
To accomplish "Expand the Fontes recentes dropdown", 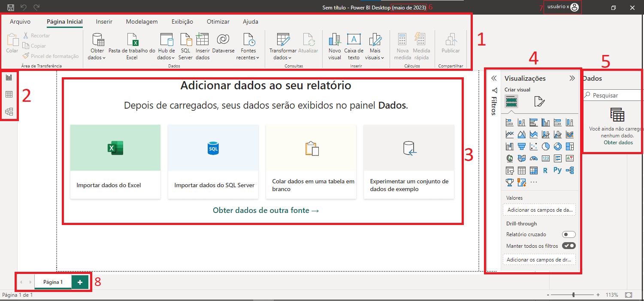I will click(248, 46).
